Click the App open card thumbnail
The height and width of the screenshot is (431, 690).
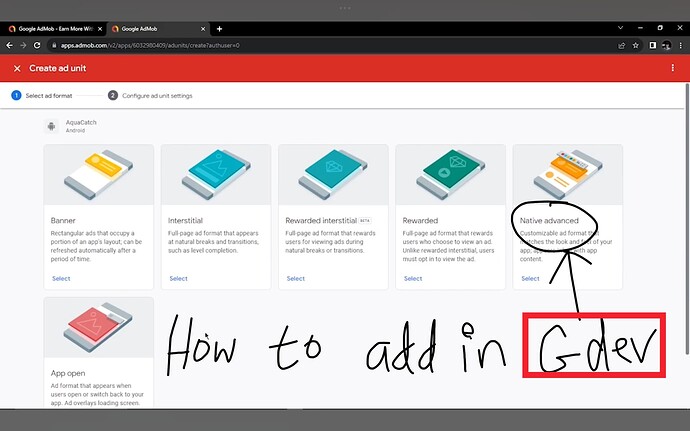coord(99,328)
